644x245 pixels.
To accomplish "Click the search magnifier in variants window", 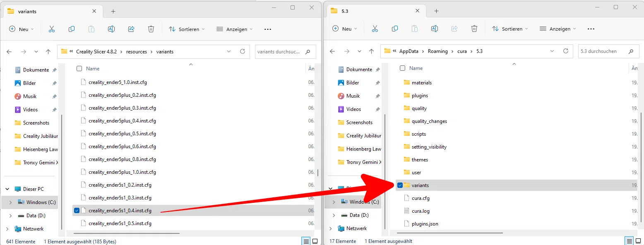I will click(308, 52).
